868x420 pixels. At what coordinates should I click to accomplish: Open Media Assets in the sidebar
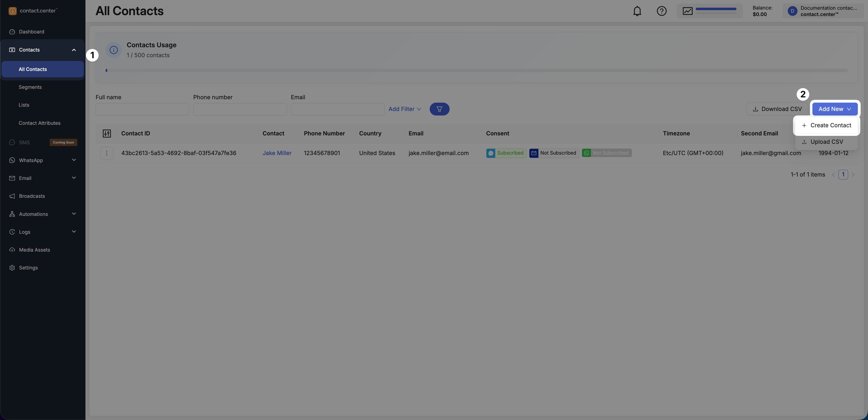click(34, 250)
